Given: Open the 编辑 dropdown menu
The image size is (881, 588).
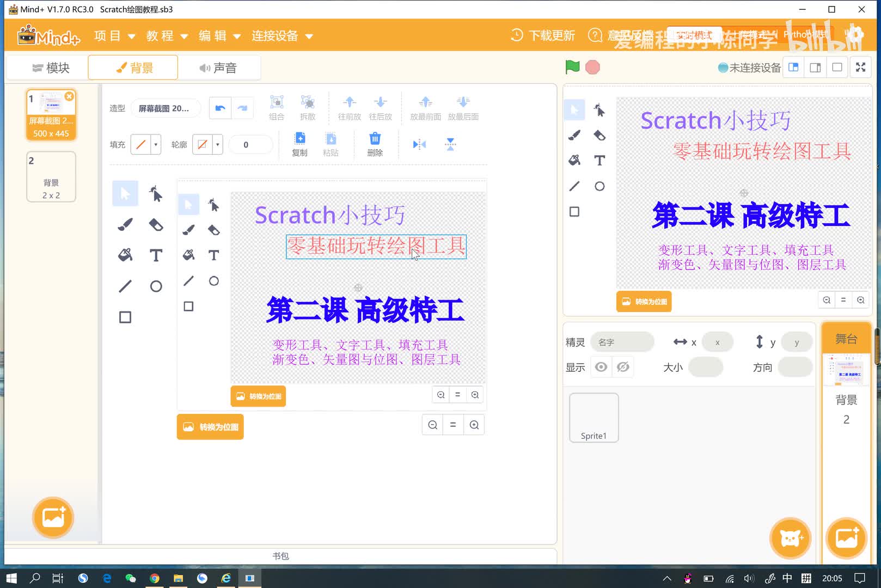Looking at the screenshot, I should 219,36.
